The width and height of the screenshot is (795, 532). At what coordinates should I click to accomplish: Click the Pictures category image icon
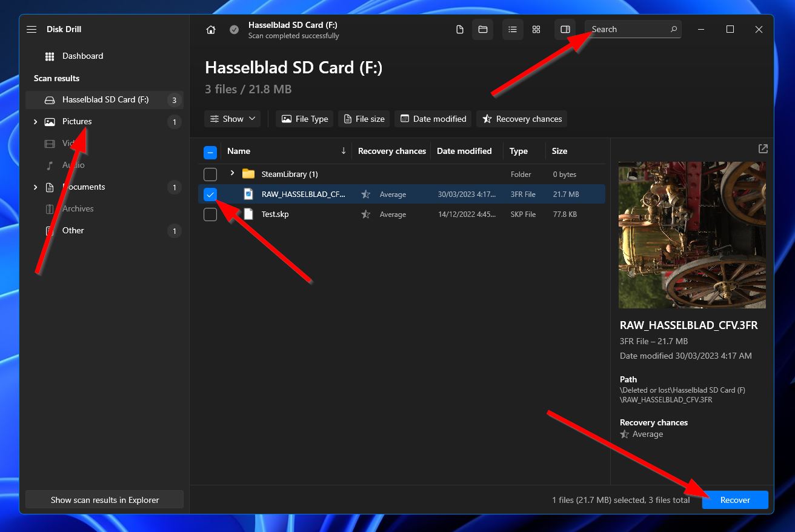pyautogui.click(x=50, y=122)
